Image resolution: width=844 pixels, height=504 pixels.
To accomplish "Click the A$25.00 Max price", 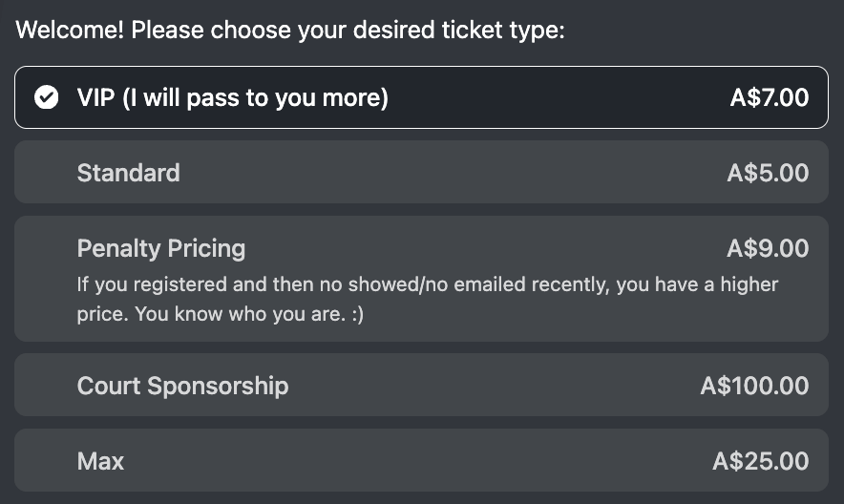I will pyautogui.click(x=761, y=462).
